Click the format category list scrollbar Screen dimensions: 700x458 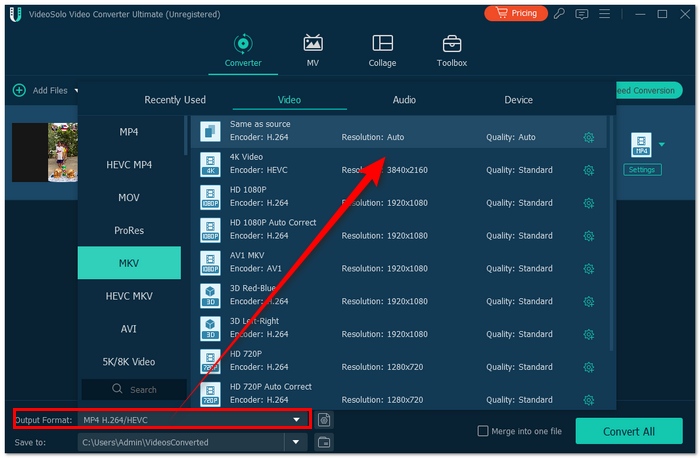point(186,136)
